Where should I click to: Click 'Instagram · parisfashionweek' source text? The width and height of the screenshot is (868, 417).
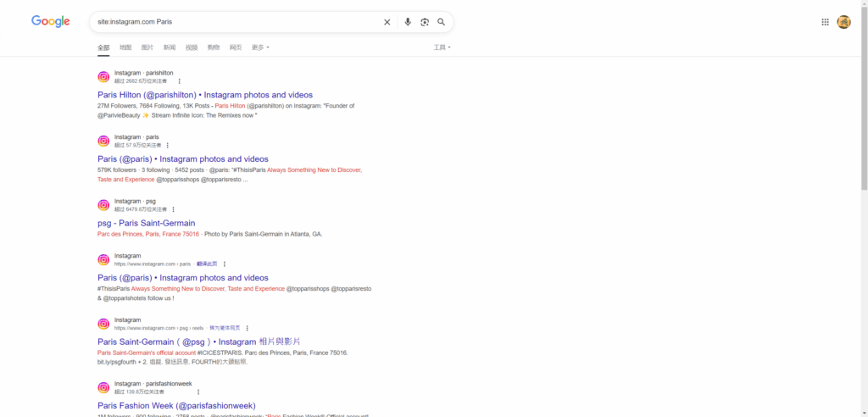pyautogui.click(x=153, y=384)
